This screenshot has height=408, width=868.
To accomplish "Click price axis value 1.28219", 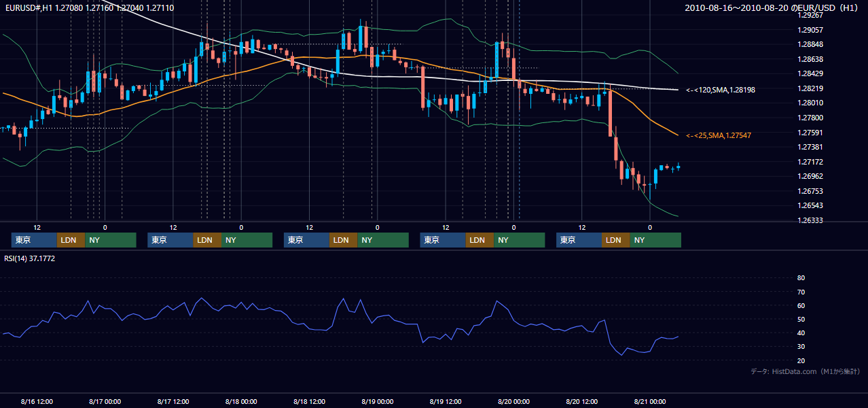I will click(810, 88).
